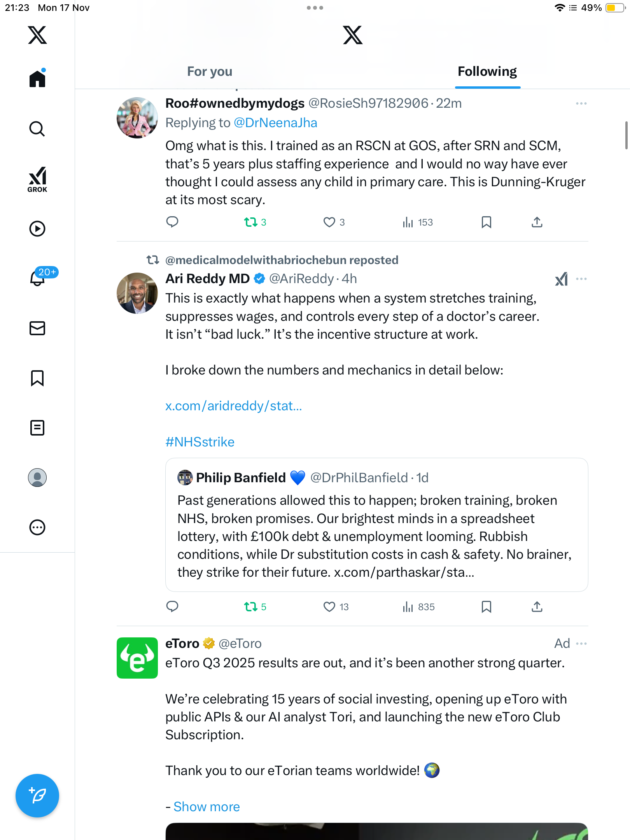Screen dimensions: 630x840
Task: Open the Lists page in sidebar
Action: pos(37,428)
